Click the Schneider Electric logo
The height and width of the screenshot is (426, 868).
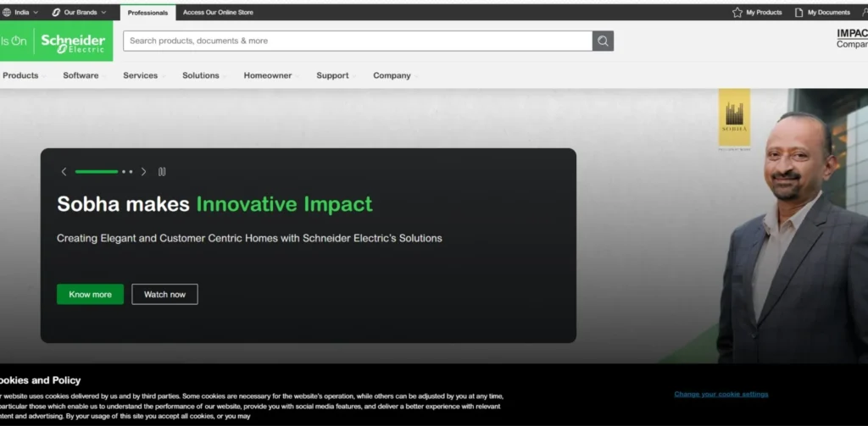coord(72,41)
